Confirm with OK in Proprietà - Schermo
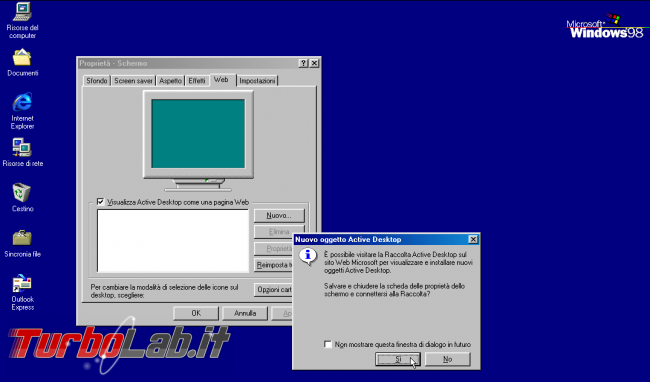 coord(196,313)
